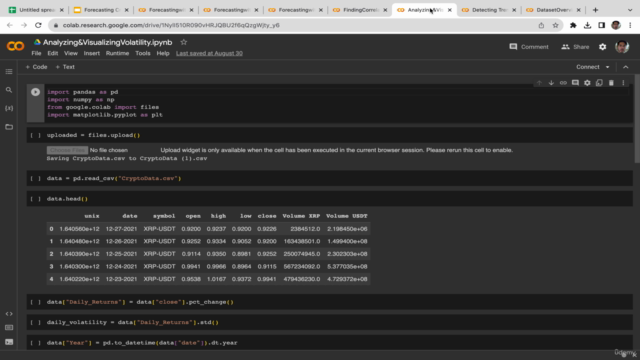The image size is (640, 360).
Task: Click the notebook title to rename
Action: tap(107, 42)
